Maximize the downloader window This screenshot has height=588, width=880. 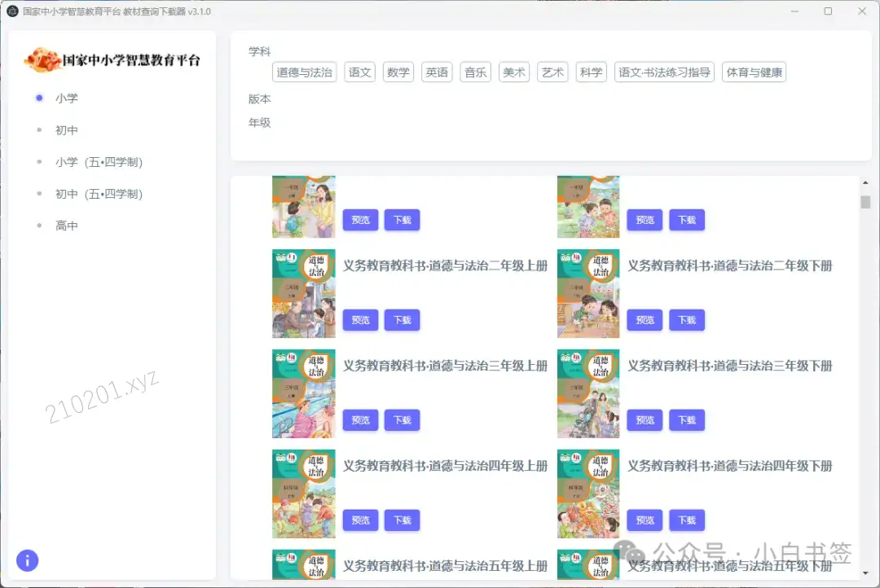click(828, 11)
